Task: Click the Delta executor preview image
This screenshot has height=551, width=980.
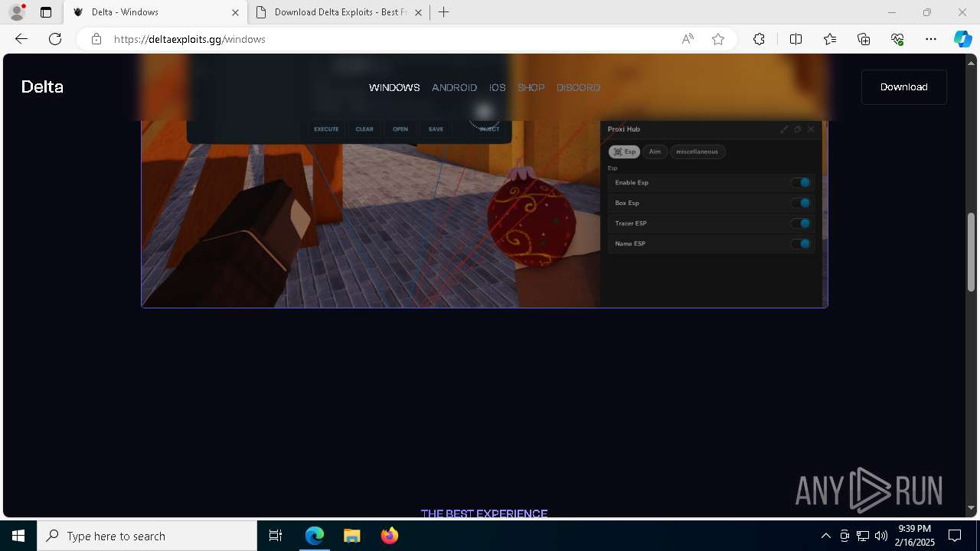Action: click(x=485, y=214)
